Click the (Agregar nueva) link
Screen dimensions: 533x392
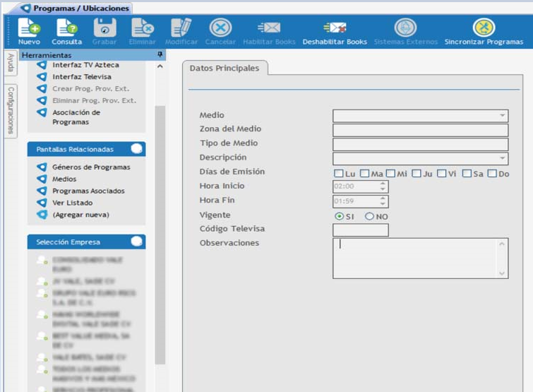pyautogui.click(x=80, y=215)
